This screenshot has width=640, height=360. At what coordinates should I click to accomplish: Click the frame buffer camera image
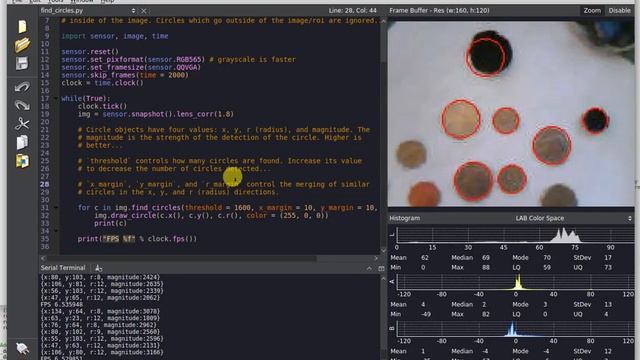(x=511, y=114)
